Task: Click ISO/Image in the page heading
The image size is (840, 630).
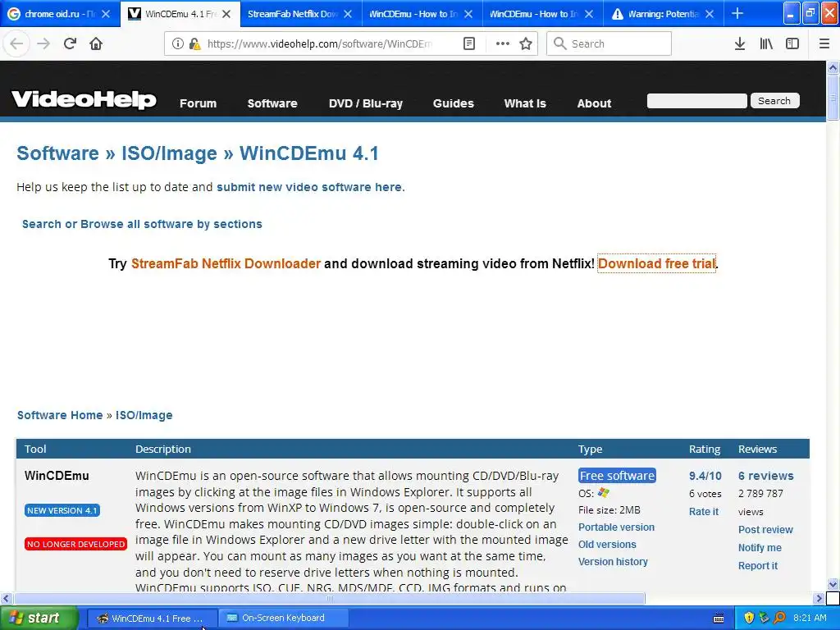Action: [169, 153]
